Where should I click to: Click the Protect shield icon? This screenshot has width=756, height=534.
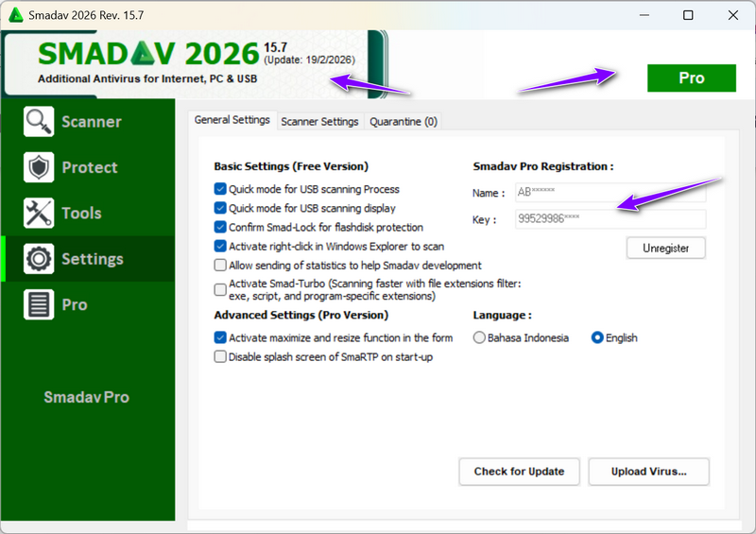pos(39,167)
